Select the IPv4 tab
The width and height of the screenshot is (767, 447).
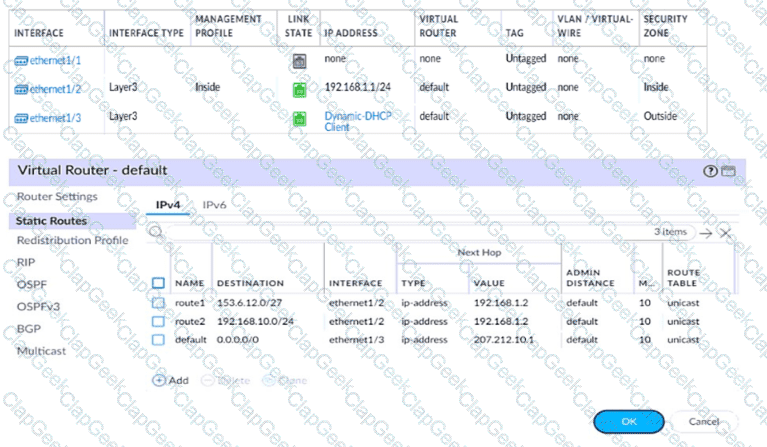pos(168,205)
